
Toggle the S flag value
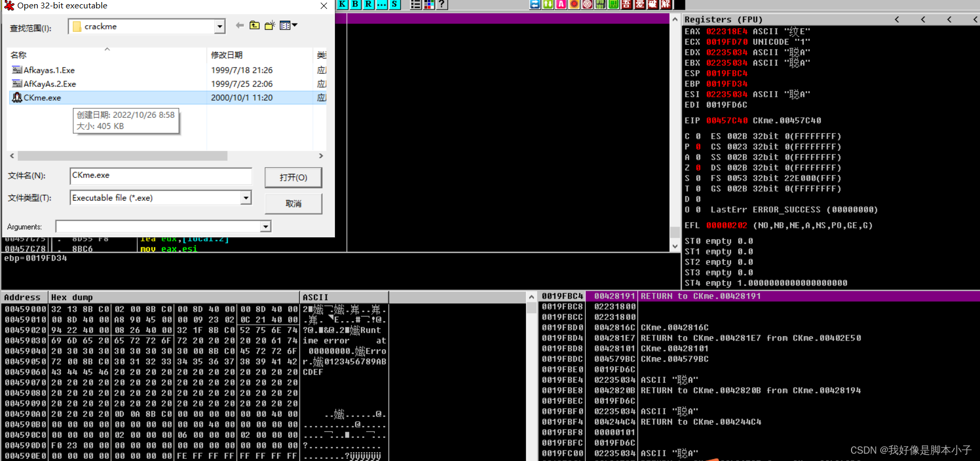[x=698, y=178]
